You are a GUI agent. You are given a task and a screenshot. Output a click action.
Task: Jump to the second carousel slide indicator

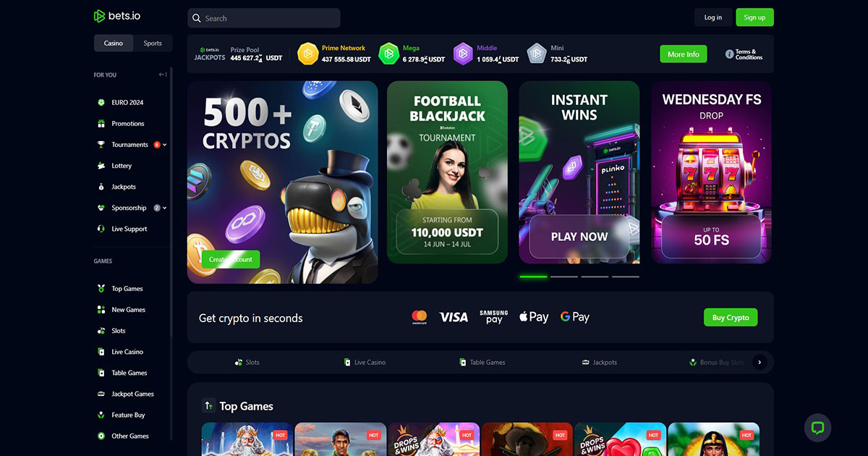(x=564, y=276)
